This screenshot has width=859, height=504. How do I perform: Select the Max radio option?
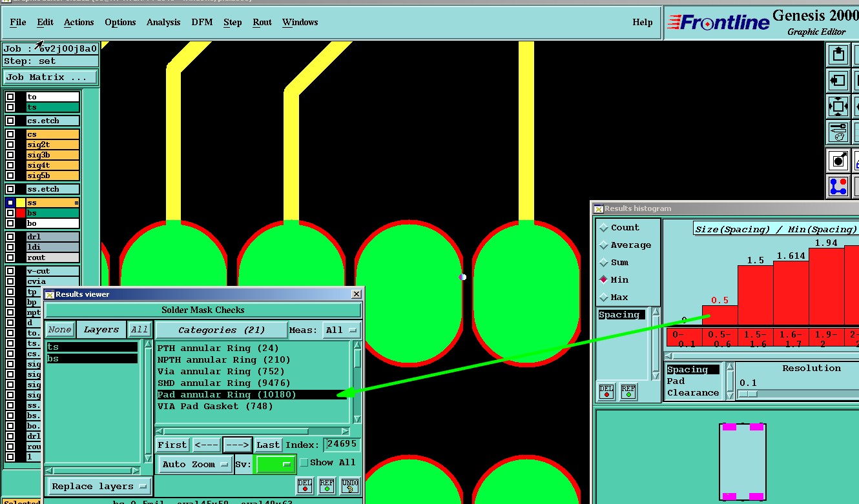(x=604, y=297)
